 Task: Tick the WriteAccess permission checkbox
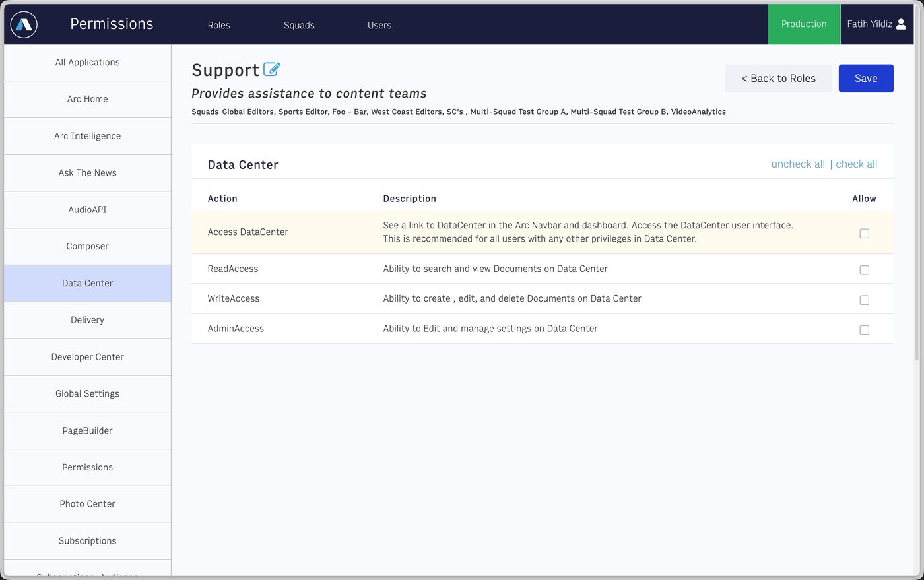[x=864, y=300]
